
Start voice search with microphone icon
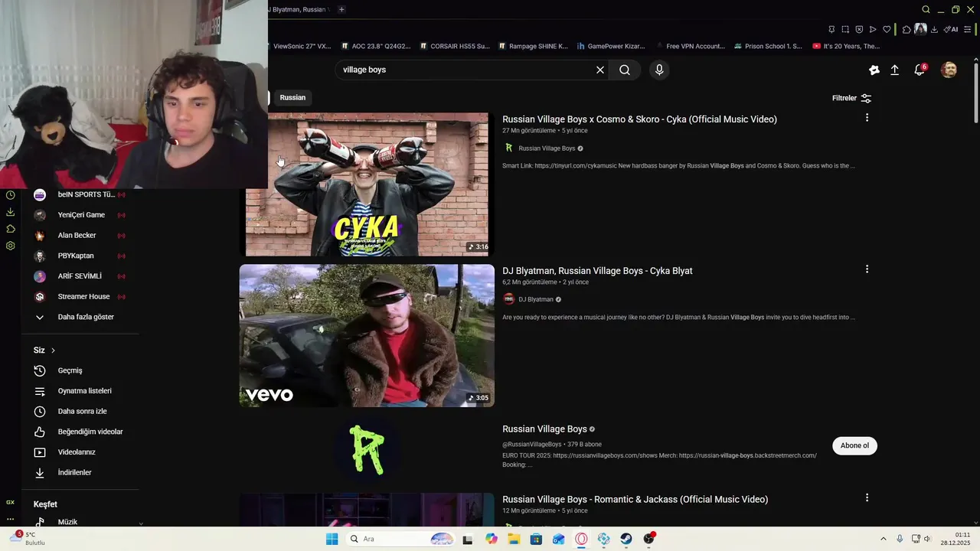[659, 70]
